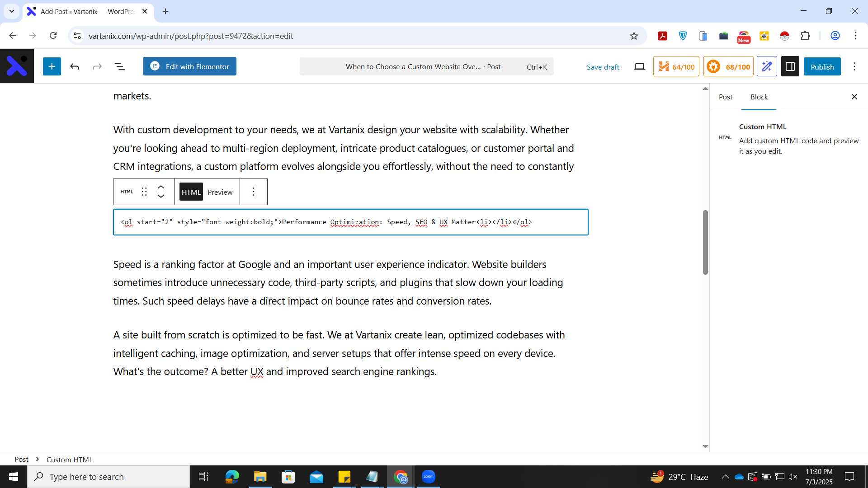868x488 pixels.
Task: Click the scrollbar up arrow
Action: click(x=705, y=89)
